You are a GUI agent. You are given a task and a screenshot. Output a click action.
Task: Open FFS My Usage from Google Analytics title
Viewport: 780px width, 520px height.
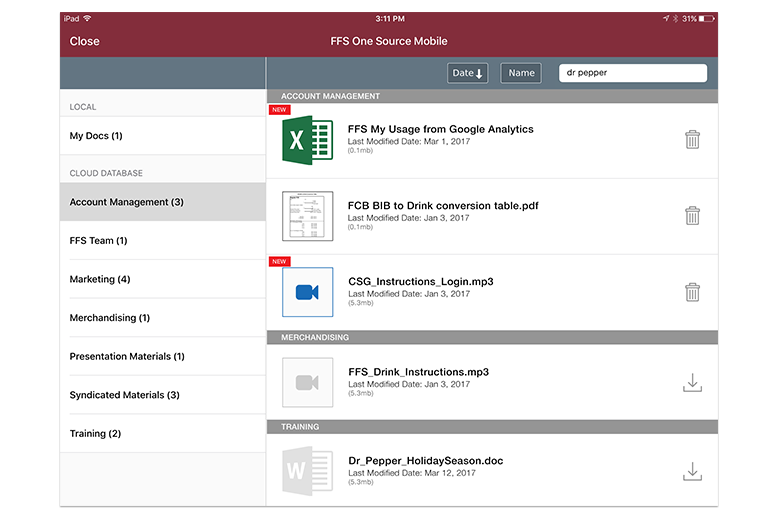click(x=440, y=129)
